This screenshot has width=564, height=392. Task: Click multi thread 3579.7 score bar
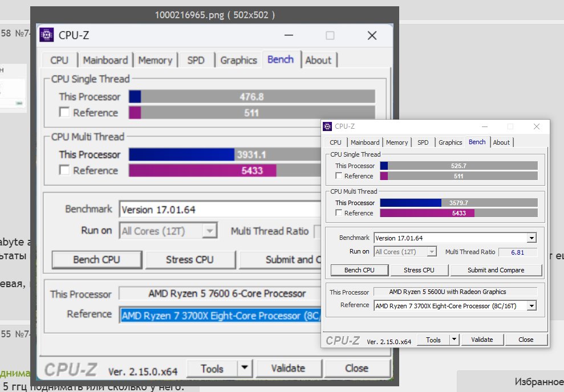tap(458, 203)
